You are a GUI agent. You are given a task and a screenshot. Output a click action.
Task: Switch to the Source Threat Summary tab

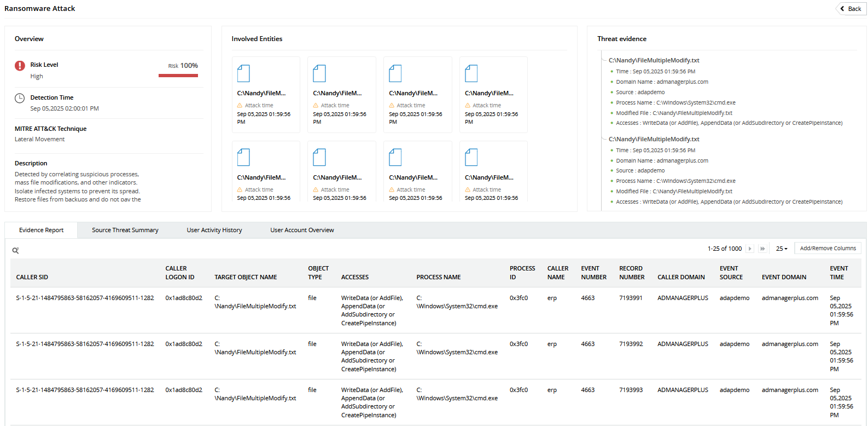[x=125, y=230]
